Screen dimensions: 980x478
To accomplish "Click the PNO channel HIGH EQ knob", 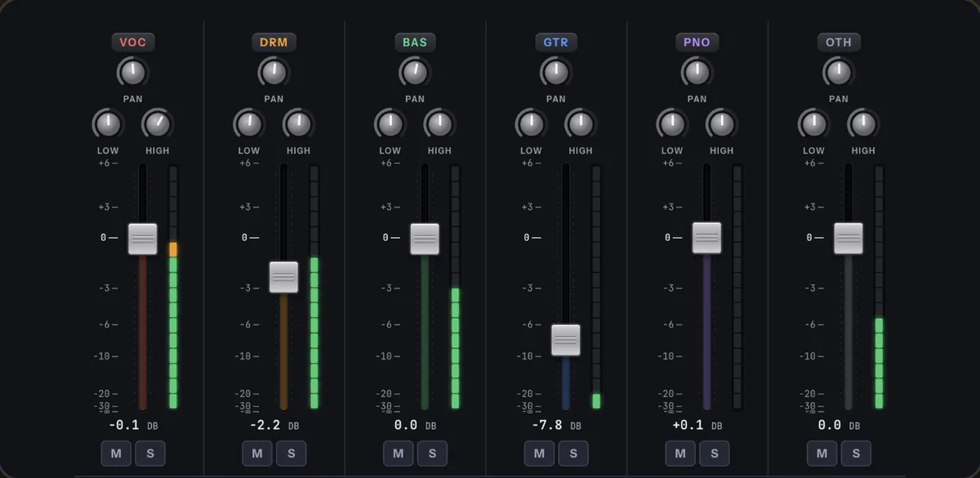I will tap(722, 124).
